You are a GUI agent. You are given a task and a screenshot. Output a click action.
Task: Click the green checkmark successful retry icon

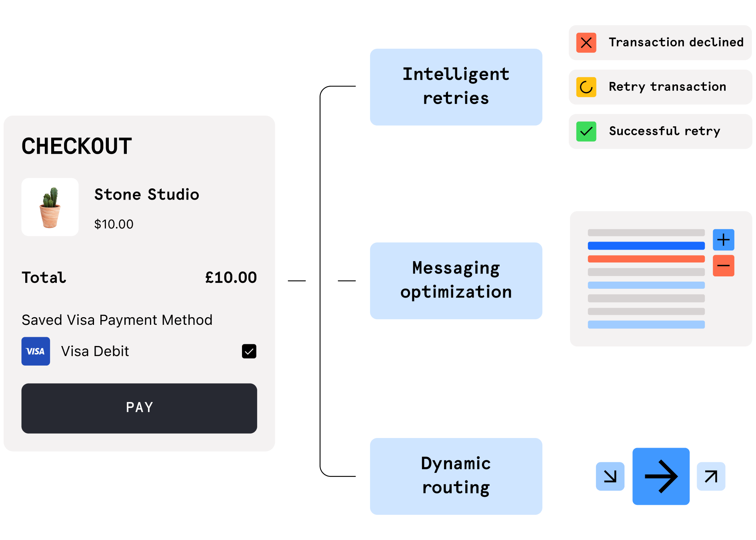[x=586, y=132]
